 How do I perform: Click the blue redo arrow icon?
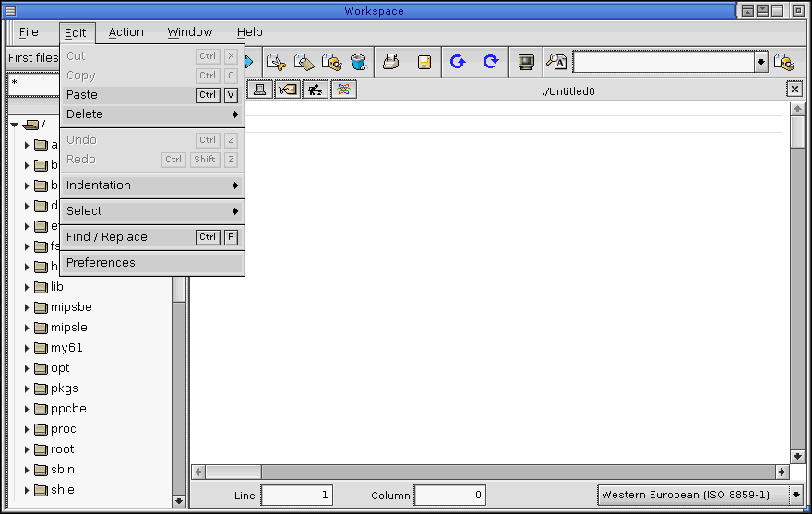491,62
